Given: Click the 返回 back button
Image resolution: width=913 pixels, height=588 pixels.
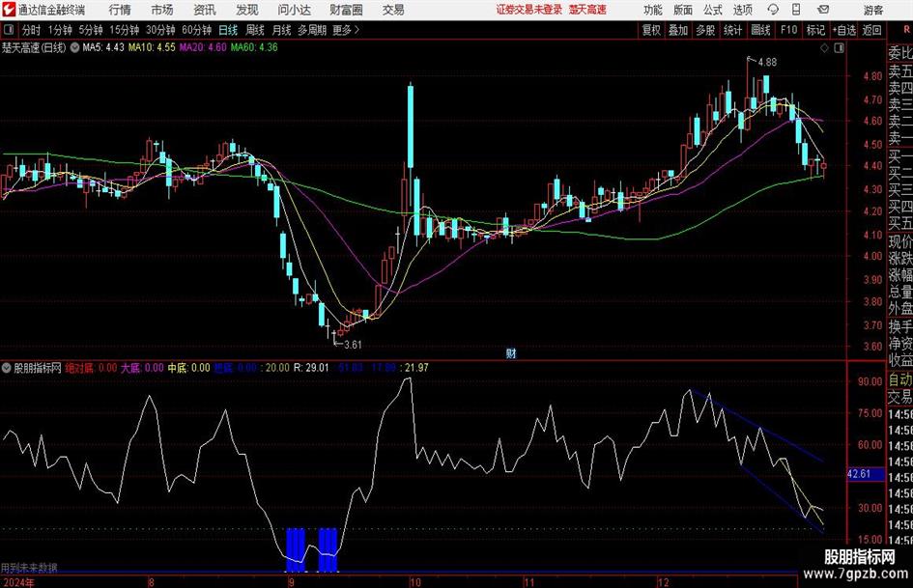Looking at the screenshot, I should tap(871, 30).
